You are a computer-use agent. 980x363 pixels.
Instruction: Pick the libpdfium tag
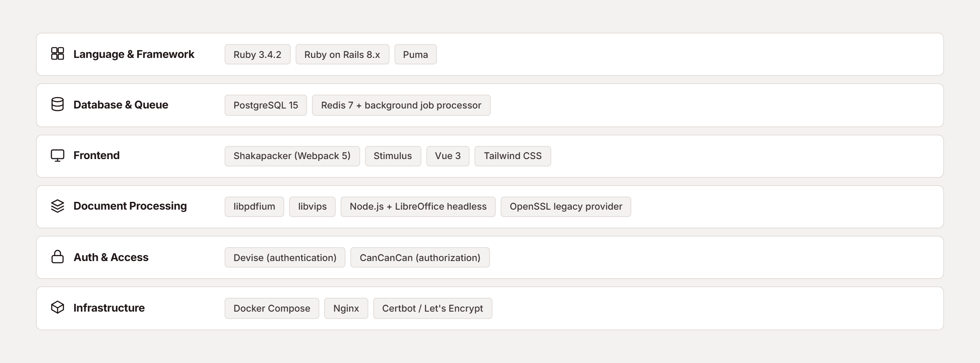[254, 207]
